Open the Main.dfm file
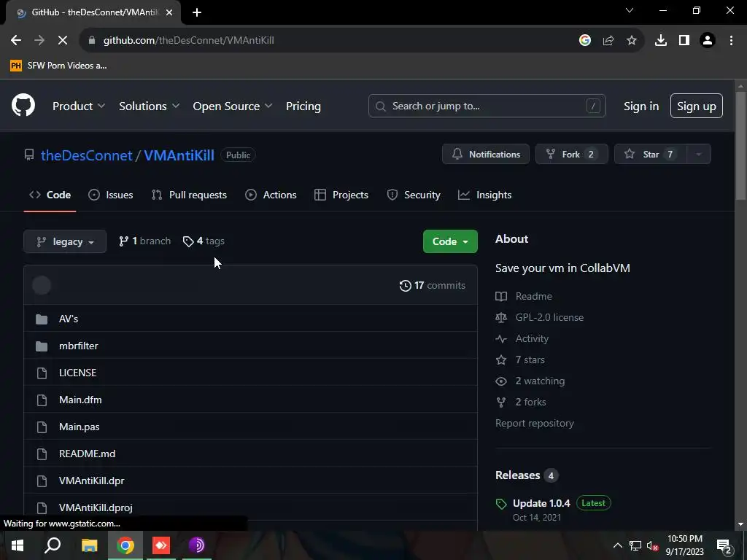Screen dimensions: 747x560 (x=80, y=400)
